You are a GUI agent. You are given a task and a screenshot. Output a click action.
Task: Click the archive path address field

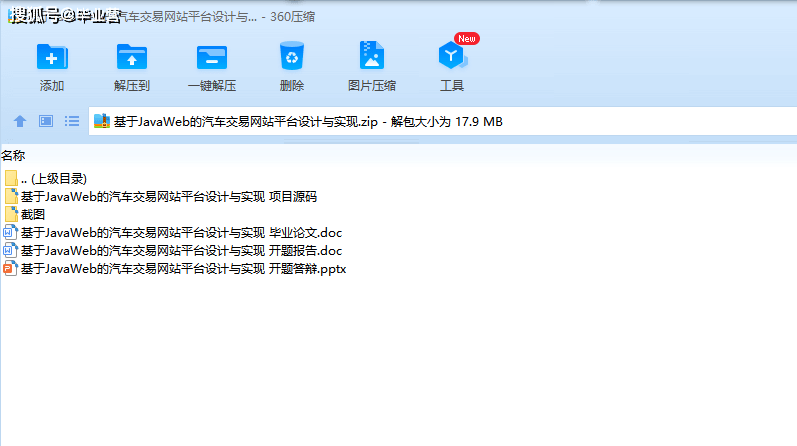pos(400,122)
